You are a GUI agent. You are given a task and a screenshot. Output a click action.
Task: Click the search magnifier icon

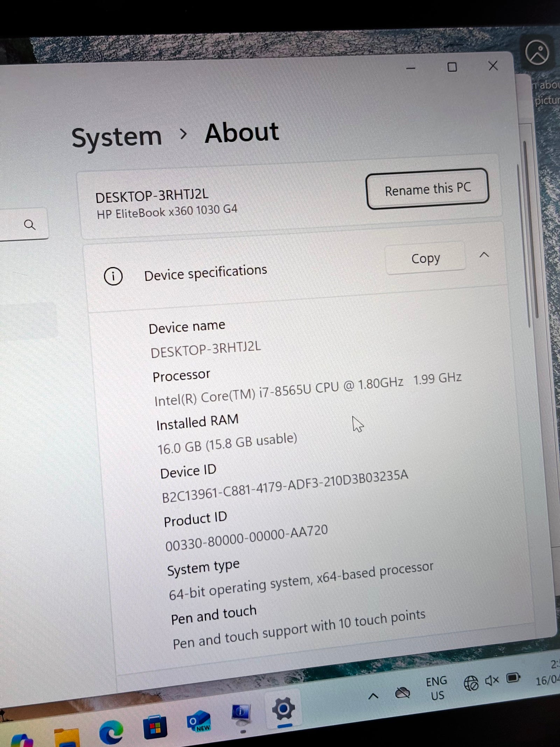click(x=30, y=224)
